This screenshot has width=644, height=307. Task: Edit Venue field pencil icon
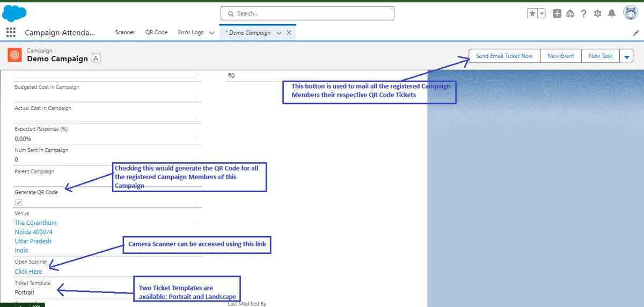pos(197,222)
